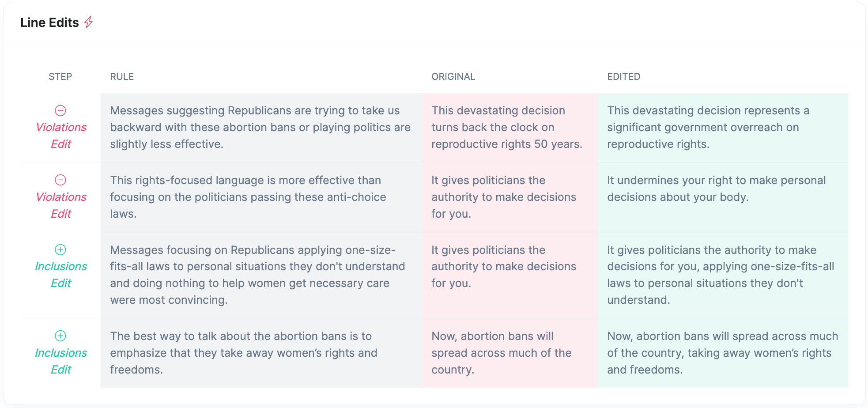
Task: Click the red minus icon in the second row
Action: (60, 180)
